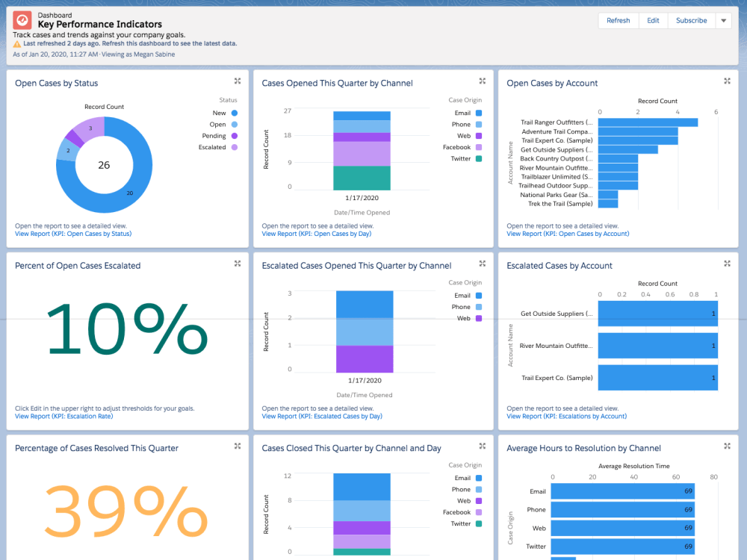The width and height of the screenshot is (747, 560).
Task: Expand the Open Cases by Status widget
Action: [237, 81]
